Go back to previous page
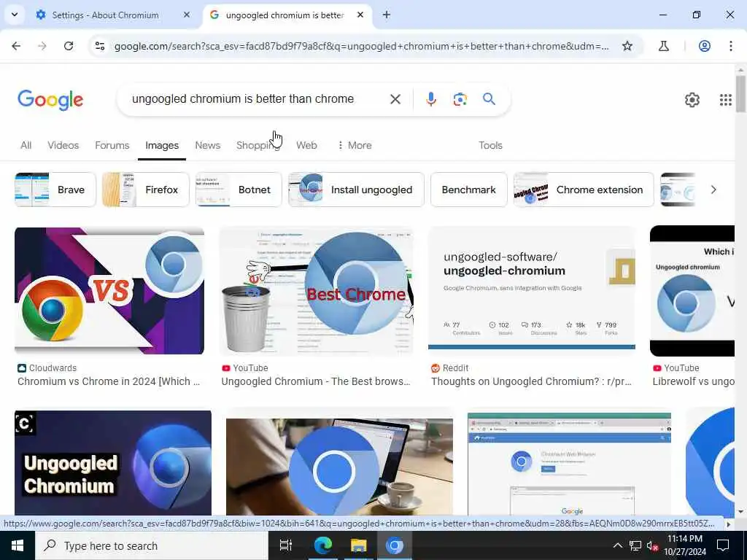 [x=16, y=46]
